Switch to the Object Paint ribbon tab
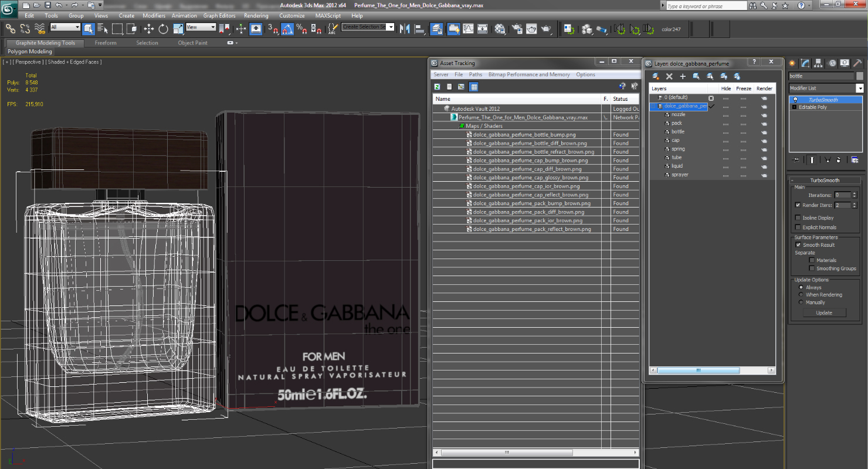The height and width of the screenshot is (469, 868). click(x=192, y=43)
